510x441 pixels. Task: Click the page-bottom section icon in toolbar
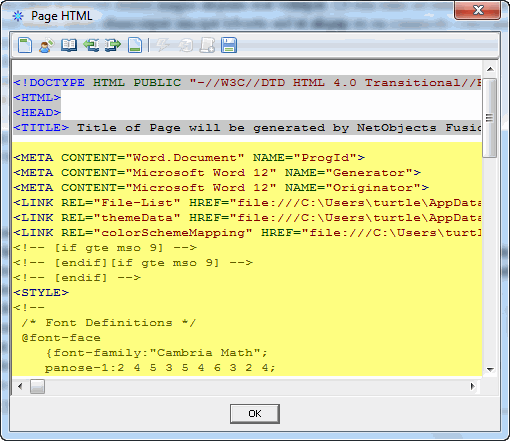[135, 45]
